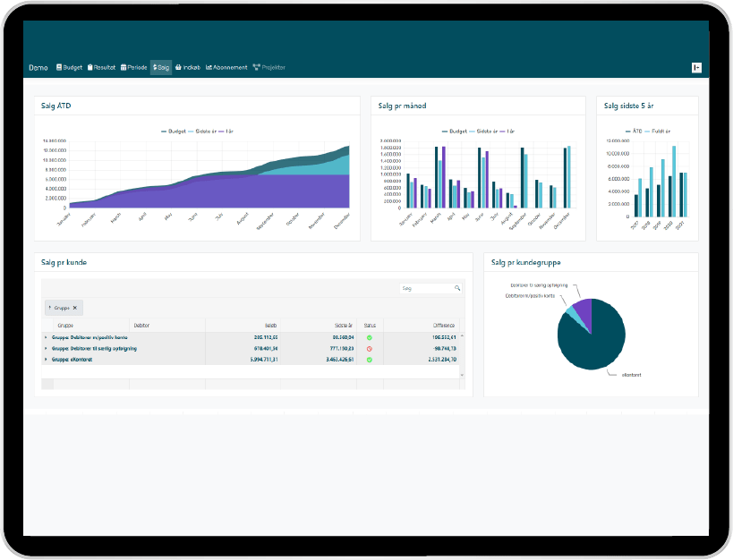
Task: Click the Debitorer m/positiv konto pie label
Action: [x=530, y=296]
